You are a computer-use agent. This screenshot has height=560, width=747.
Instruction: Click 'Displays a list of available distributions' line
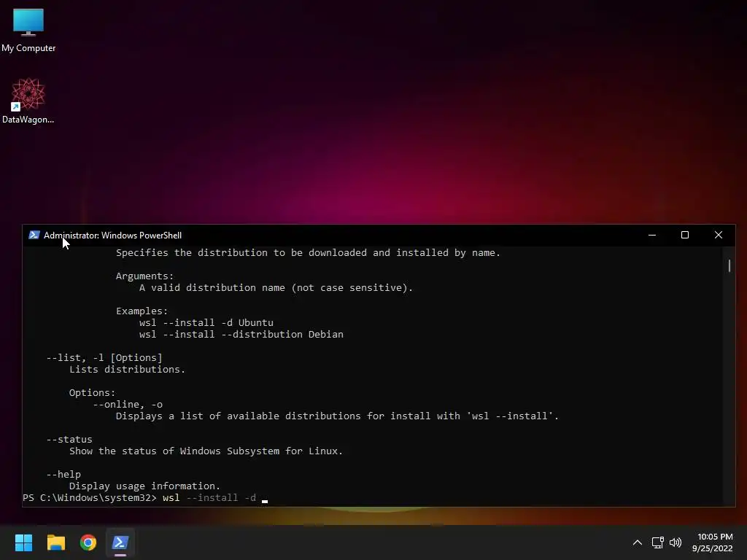tap(337, 416)
